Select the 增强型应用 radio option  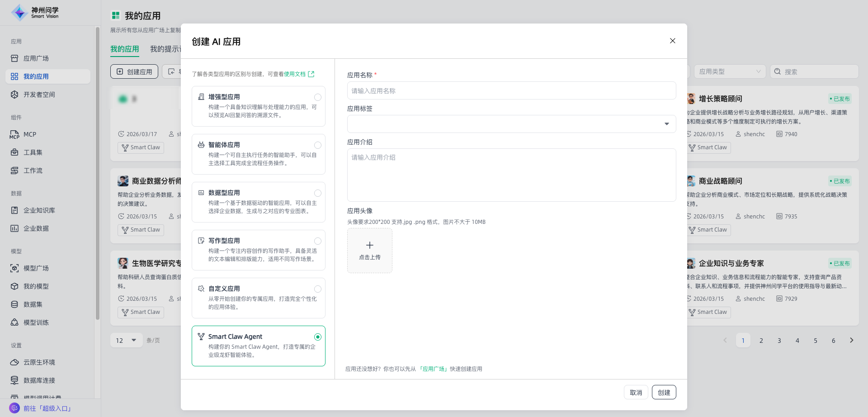(x=318, y=97)
